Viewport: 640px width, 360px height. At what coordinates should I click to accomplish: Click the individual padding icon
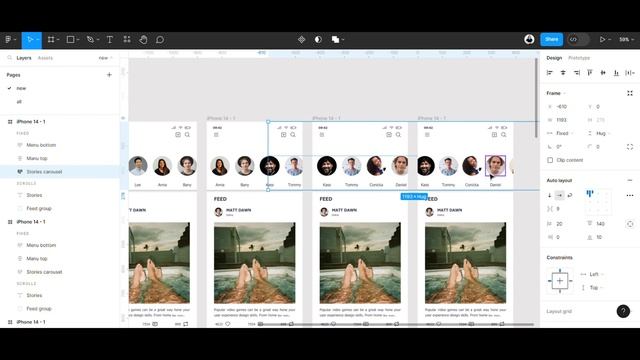coord(630,224)
